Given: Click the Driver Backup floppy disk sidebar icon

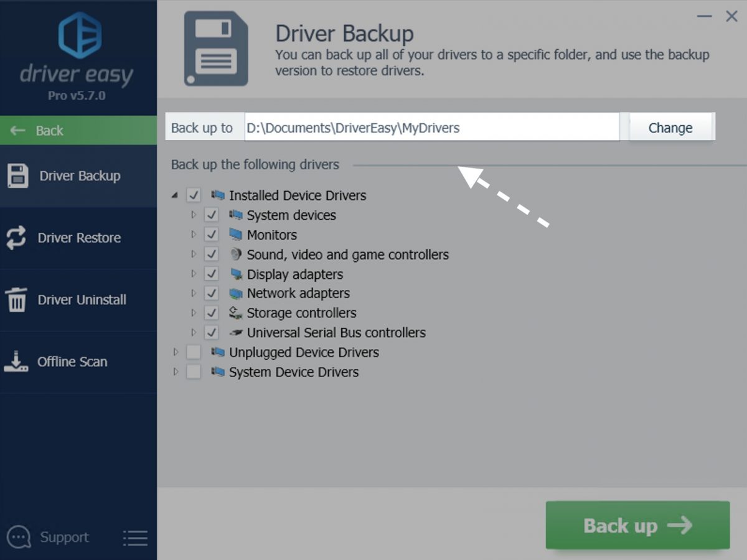Looking at the screenshot, I should coord(17,175).
